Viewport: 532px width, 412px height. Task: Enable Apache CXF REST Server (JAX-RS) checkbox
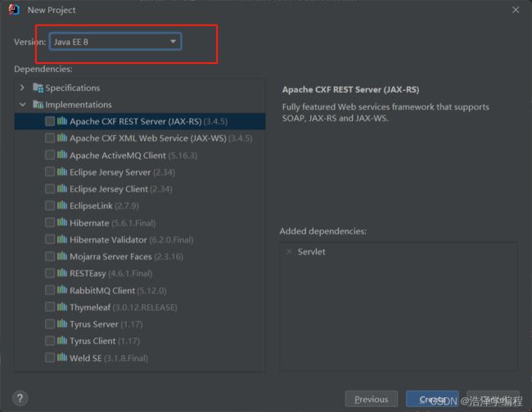click(50, 121)
